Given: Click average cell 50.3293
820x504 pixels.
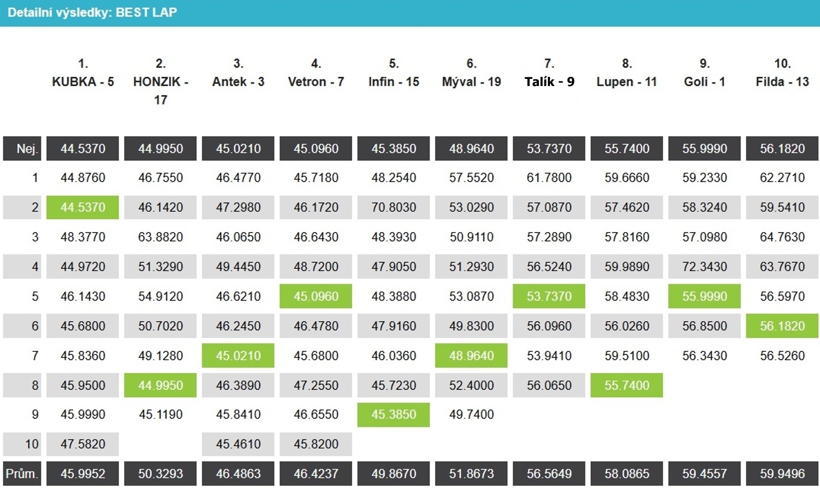Looking at the screenshot, I should coord(160,473).
